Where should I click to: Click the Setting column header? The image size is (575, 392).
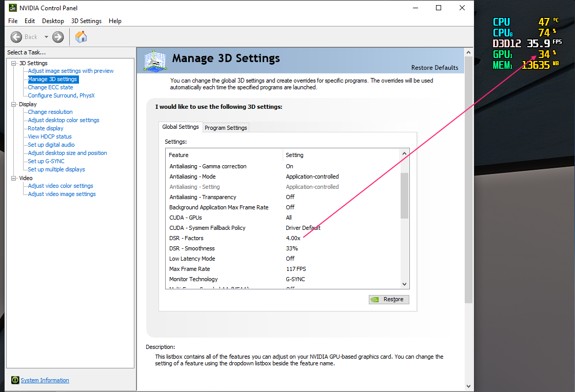pos(342,155)
